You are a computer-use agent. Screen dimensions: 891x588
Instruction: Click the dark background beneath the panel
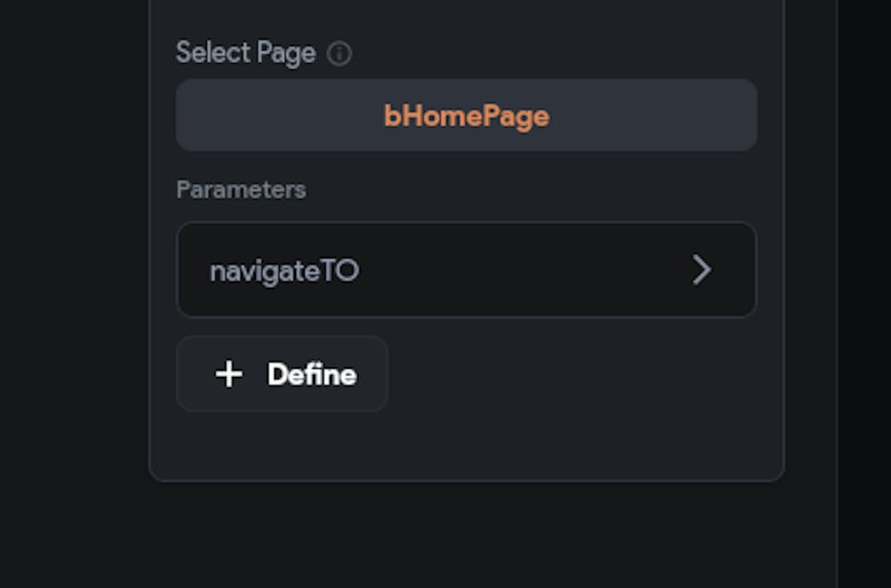(x=463, y=535)
